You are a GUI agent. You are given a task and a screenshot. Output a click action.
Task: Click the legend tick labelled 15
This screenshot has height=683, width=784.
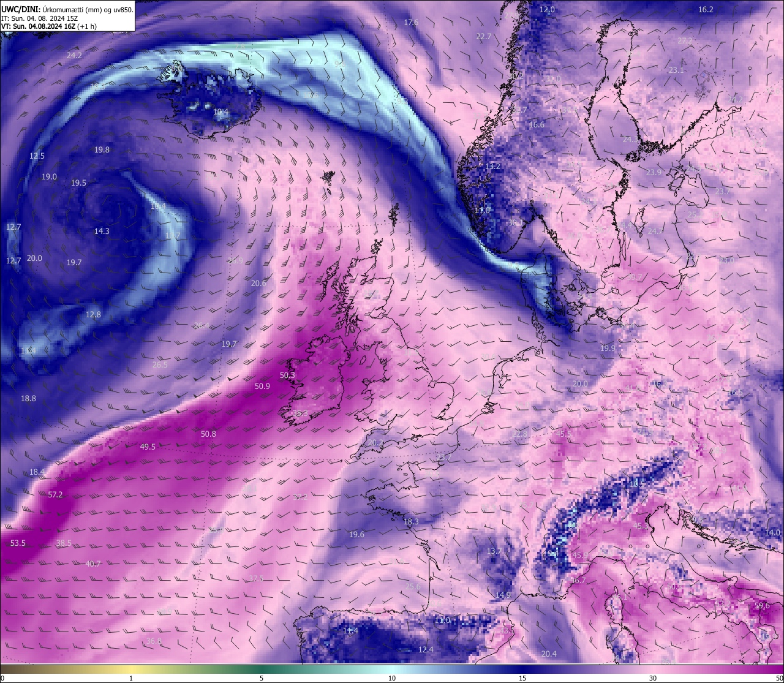[522, 678]
